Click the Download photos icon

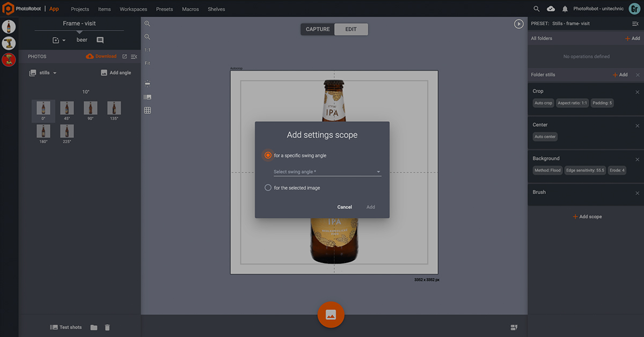(101, 56)
